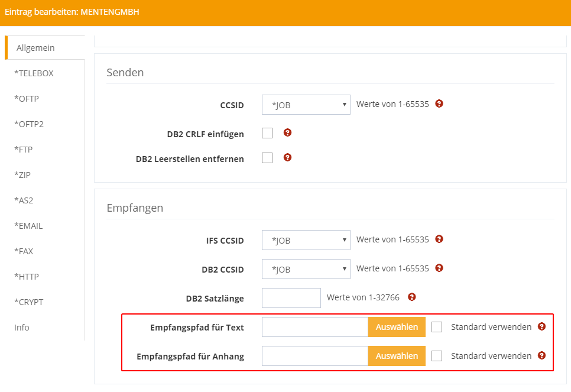Screen dimensions: 571x392
Task: Open the IFS CCSID dropdown
Action: coord(306,240)
